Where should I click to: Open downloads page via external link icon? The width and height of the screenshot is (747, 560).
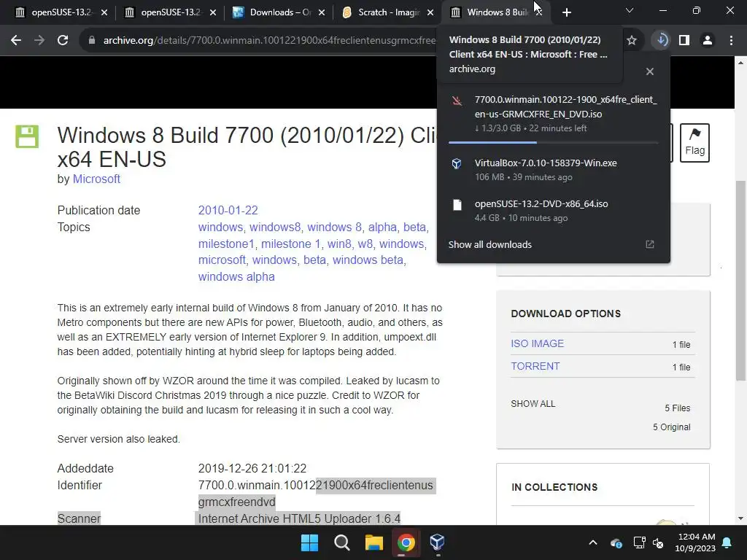point(650,244)
